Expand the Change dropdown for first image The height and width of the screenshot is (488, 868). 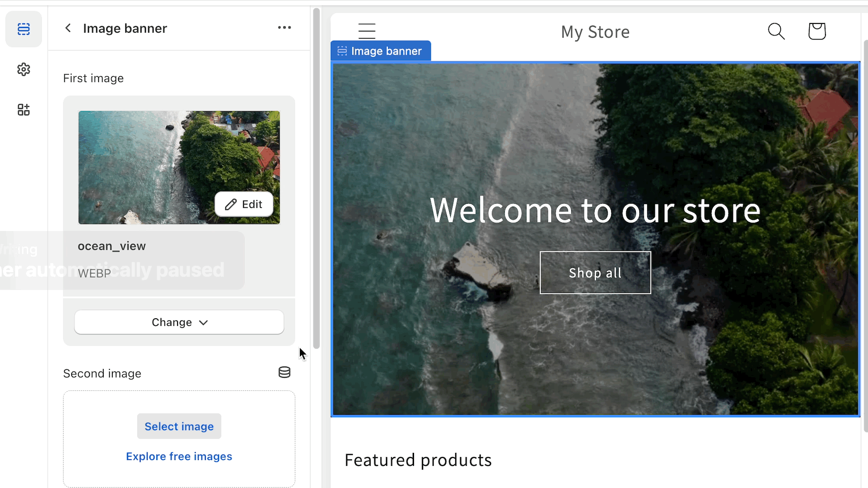[179, 322]
